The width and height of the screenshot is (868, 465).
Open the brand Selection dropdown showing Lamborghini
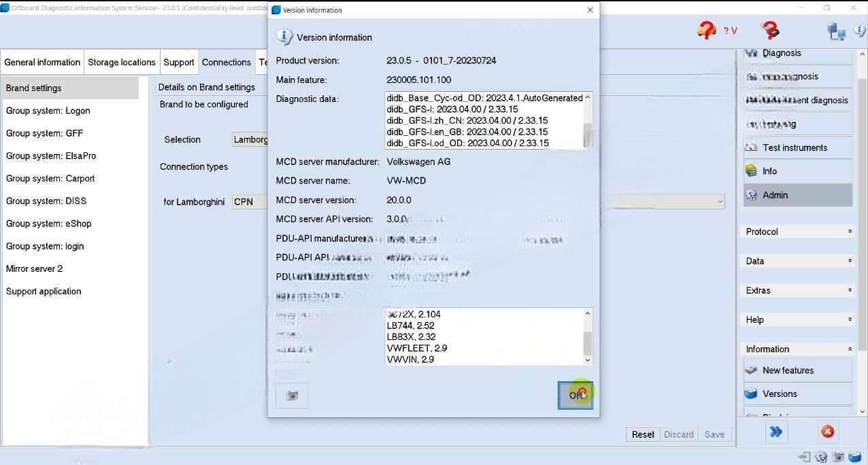(x=250, y=139)
